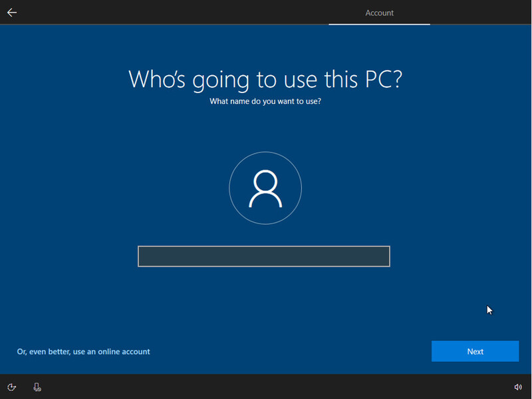The height and width of the screenshot is (399, 532).
Task: Adjust volume using the speaker icon
Action: click(x=518, y=387)
